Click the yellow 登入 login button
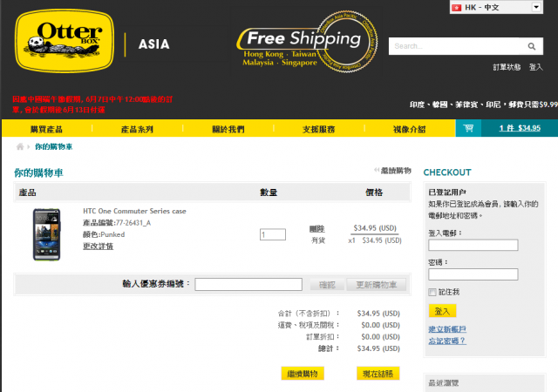The width and height of the screenshot is (558, 392). (x=442, y=311)
